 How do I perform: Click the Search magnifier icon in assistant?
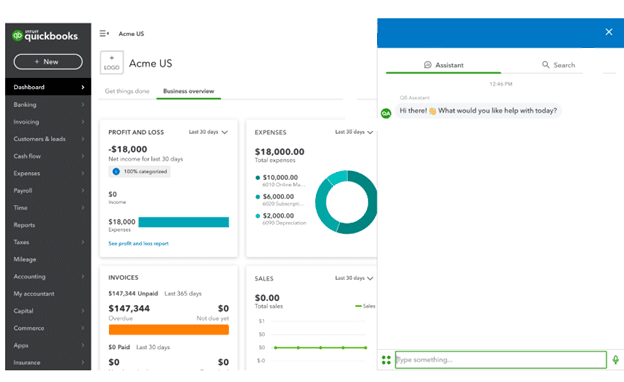tap(545, 64)
